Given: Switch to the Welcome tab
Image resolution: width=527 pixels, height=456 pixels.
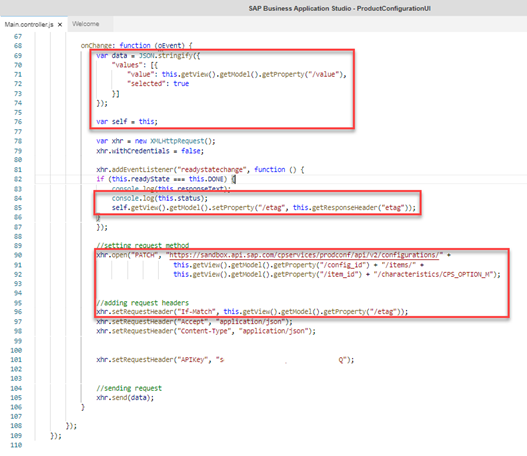Looking at the screenshot, I should click(86, 24).
